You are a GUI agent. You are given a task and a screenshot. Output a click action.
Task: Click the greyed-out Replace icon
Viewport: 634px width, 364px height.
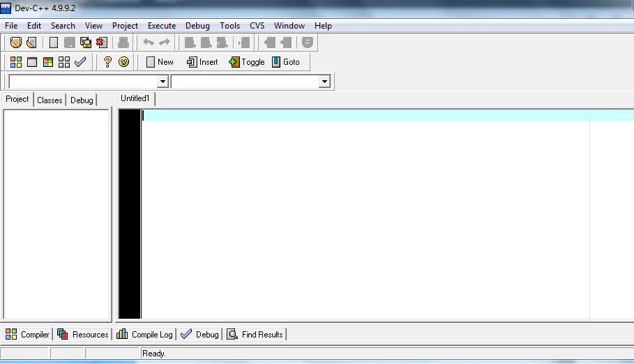[x=206, y=42]
